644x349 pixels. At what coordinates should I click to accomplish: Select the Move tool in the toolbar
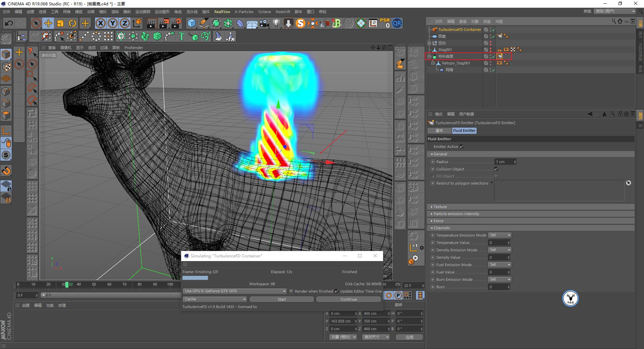click(x=48, y=23)
